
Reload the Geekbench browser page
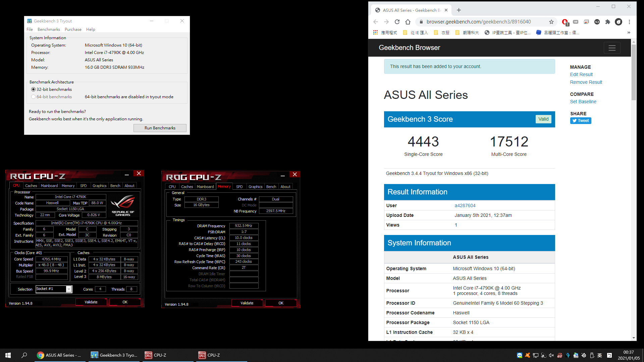(x=397, y=22)
